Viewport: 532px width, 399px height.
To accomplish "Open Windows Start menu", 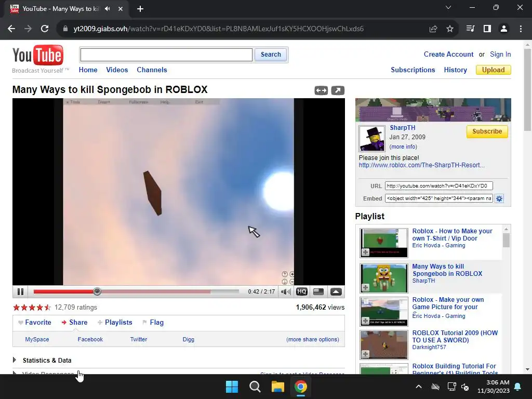I will coord(232,387).
